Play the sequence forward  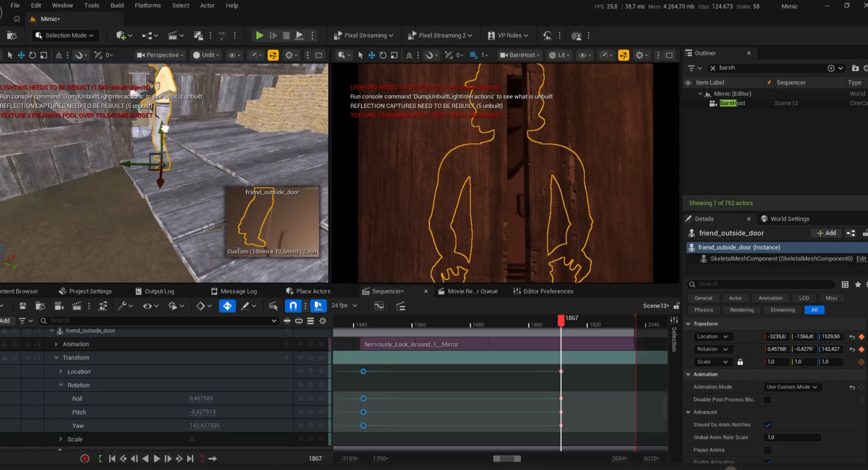click(x=157, y=458)
